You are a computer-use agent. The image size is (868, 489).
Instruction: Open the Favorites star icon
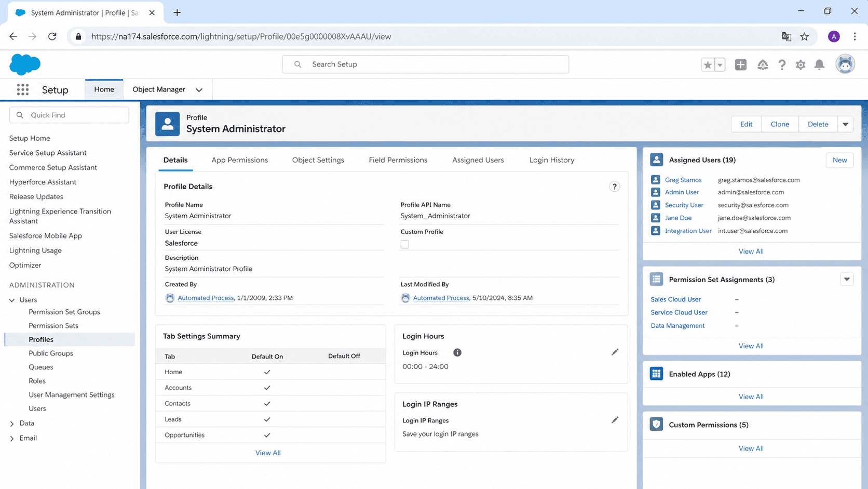pos(707,64)
